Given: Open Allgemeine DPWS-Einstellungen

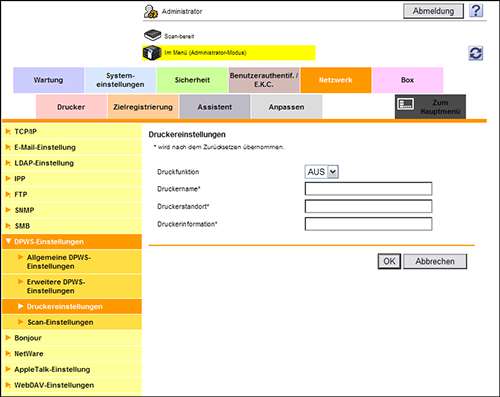Looking at the screenshot, I should [x=72, y=262].
